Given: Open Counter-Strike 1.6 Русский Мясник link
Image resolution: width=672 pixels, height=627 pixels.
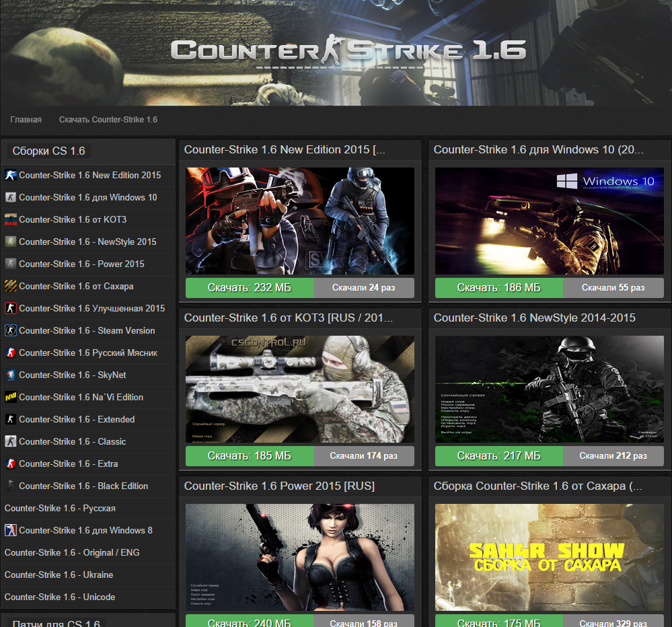Looking at the screenshot, I should point(88,353).
